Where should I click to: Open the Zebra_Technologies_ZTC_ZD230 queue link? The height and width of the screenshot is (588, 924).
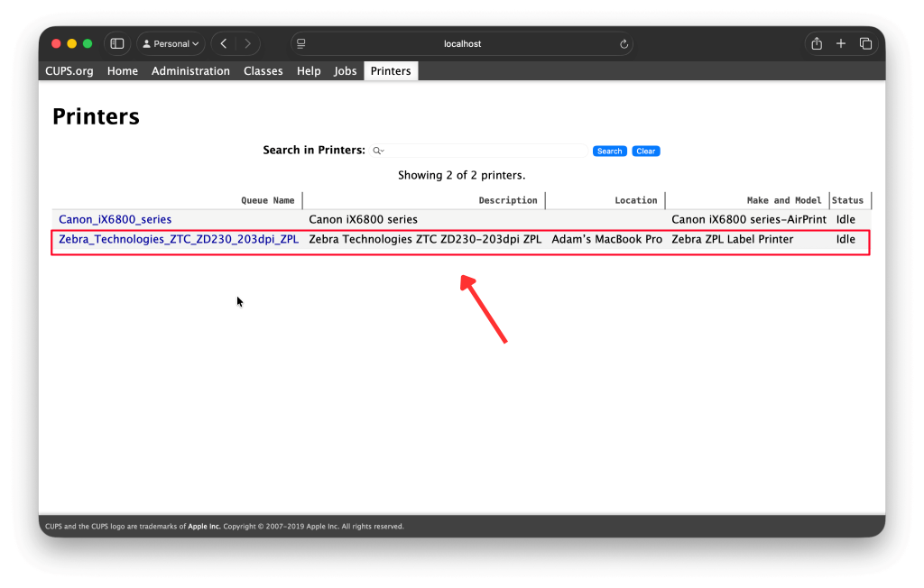pyautogui.click(x=179, y=240)
